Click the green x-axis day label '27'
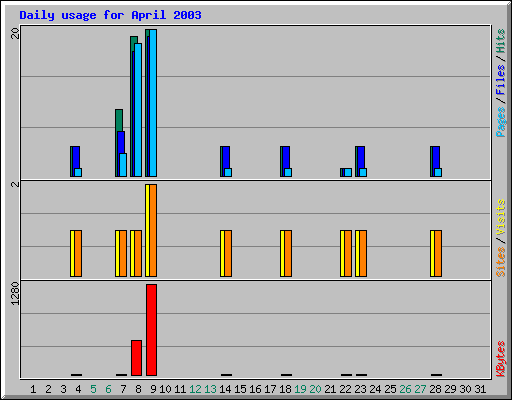Viewport: 512px width, 400px height. click(420, 389)
